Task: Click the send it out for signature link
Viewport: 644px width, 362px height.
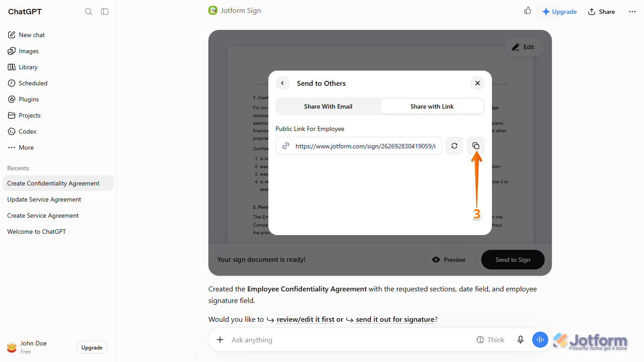Action: pos(395,320)
